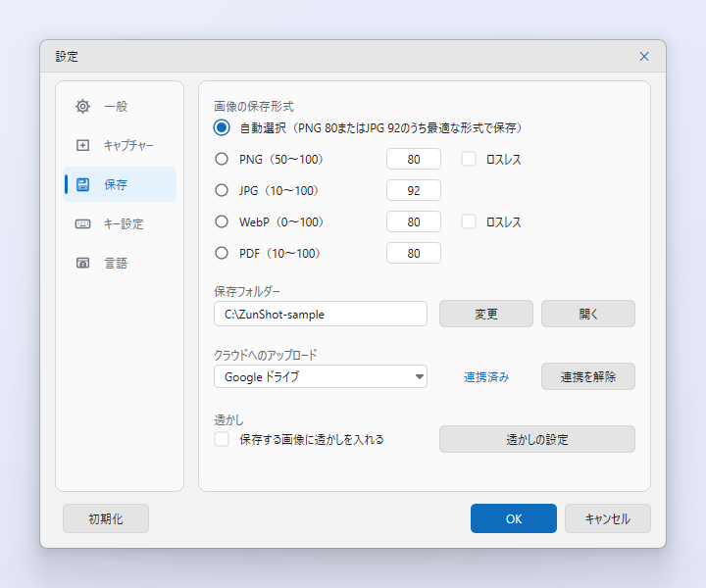Tick 保存する画像に透かしを入れる checkbox
Screen dimensions: 706x588
[222, 439]
